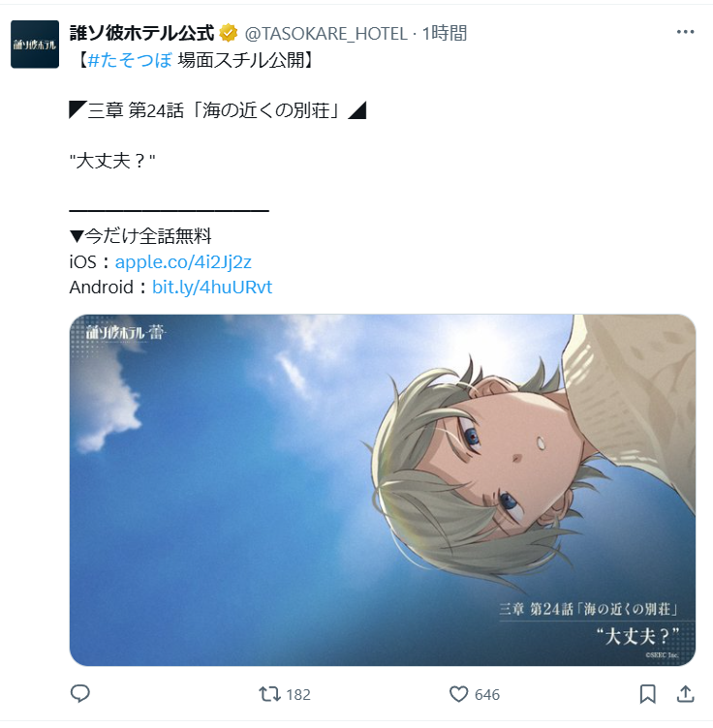
Task: Click the post text 三章 第24話 line
Action: [218, 110]
